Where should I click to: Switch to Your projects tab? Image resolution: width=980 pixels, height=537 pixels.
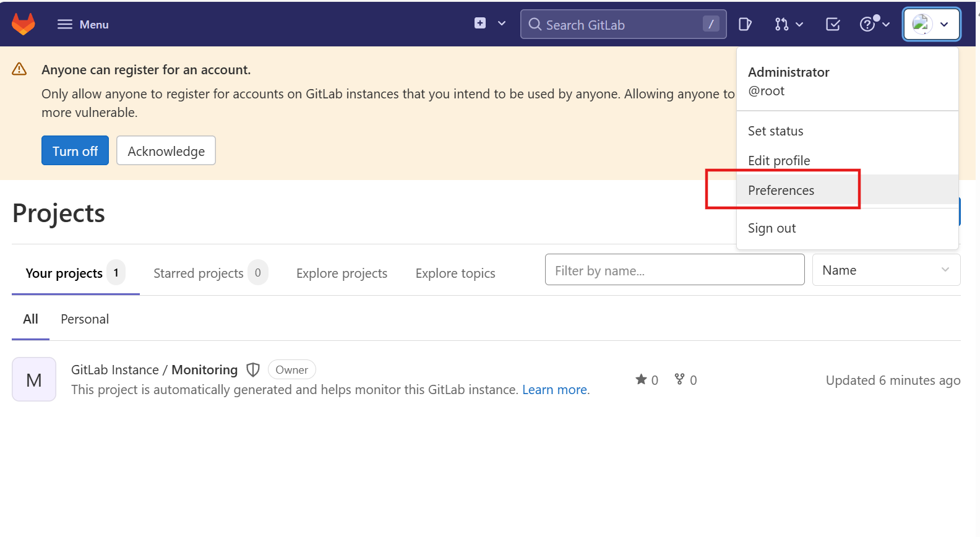coord(75,273)
